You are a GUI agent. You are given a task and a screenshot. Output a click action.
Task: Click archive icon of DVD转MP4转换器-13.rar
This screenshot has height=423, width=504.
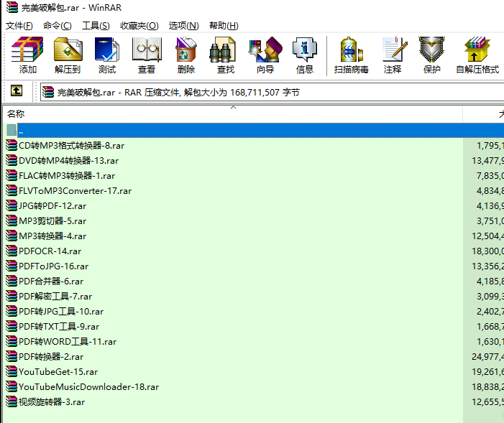tap(12, 160)
